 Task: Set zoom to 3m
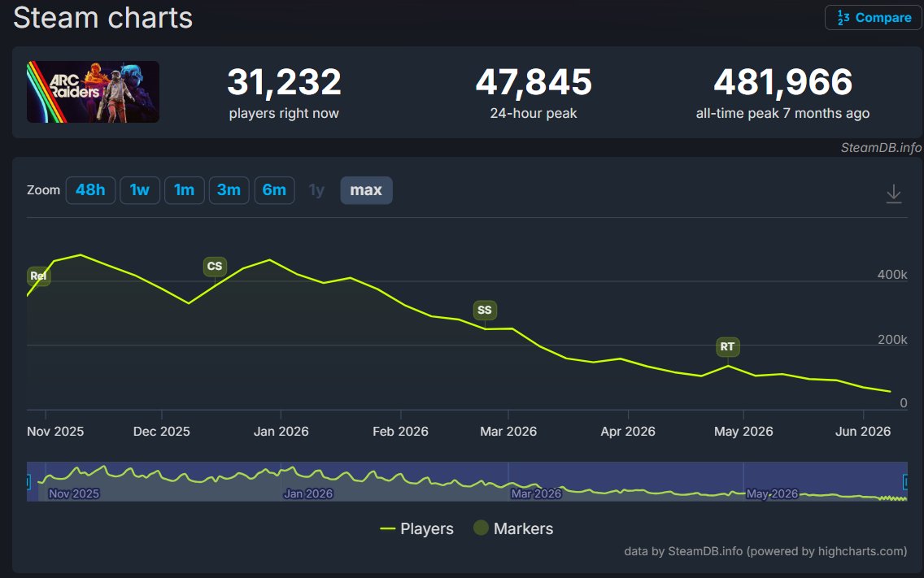(x=229, y=190)
